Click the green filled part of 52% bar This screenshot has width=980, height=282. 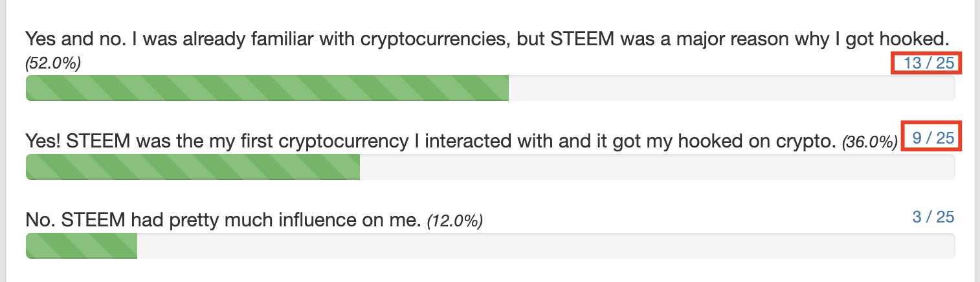pos(267,88)
